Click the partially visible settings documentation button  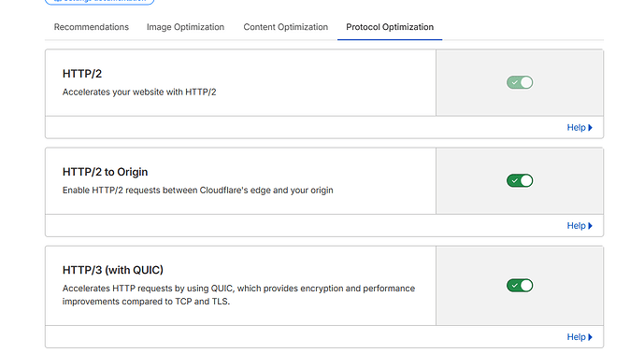(x=99, y=2)
